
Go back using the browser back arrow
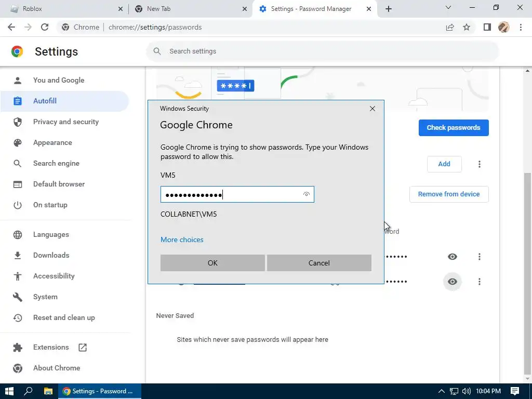(x=11, y=27)
